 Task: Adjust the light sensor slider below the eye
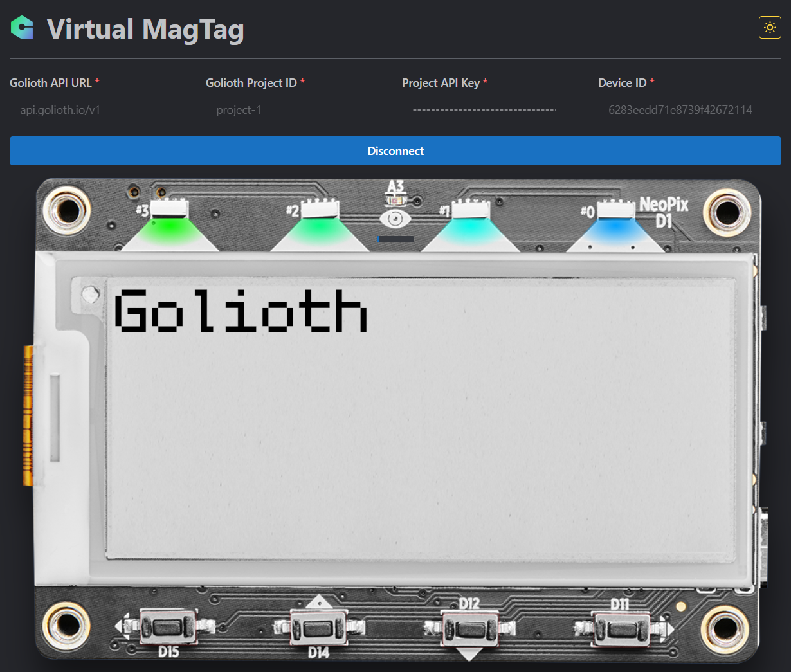(x=395, y=239)
